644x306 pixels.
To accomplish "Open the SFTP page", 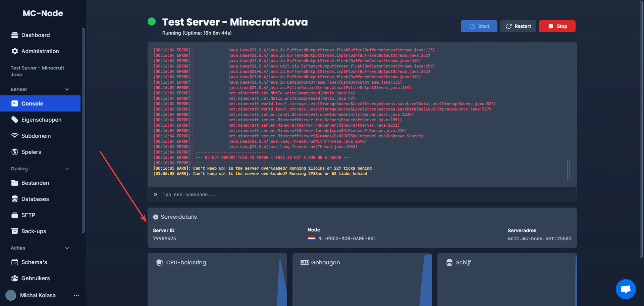I will (40, 215).
